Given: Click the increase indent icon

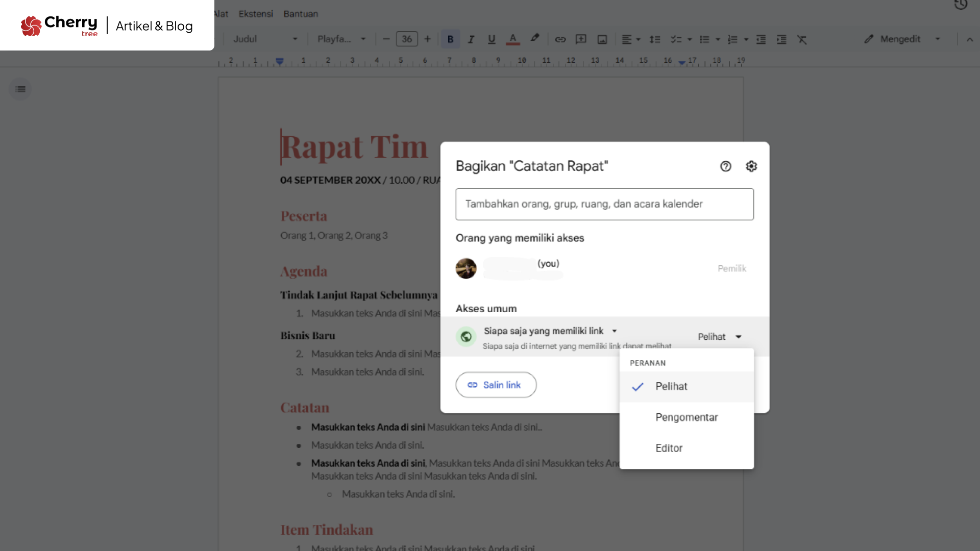Looking at the screenshot, I should (781, 39).
